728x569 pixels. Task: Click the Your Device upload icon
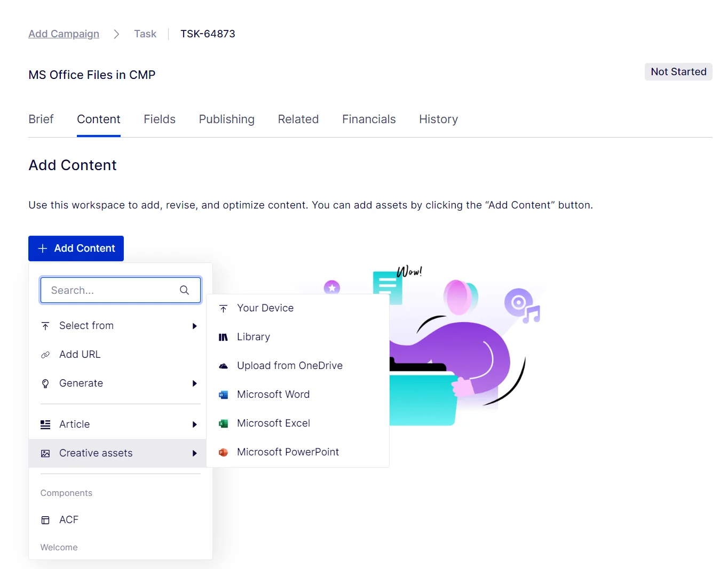pos(223,308)
